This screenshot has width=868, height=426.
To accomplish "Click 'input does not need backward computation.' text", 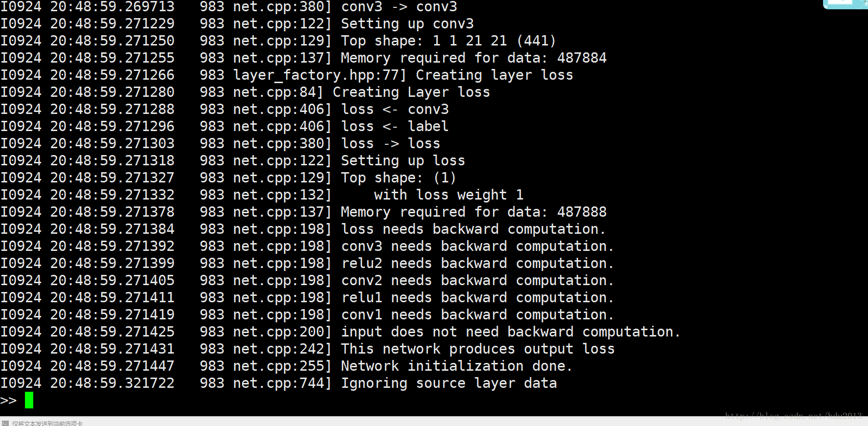I will [x=511, y=332].
